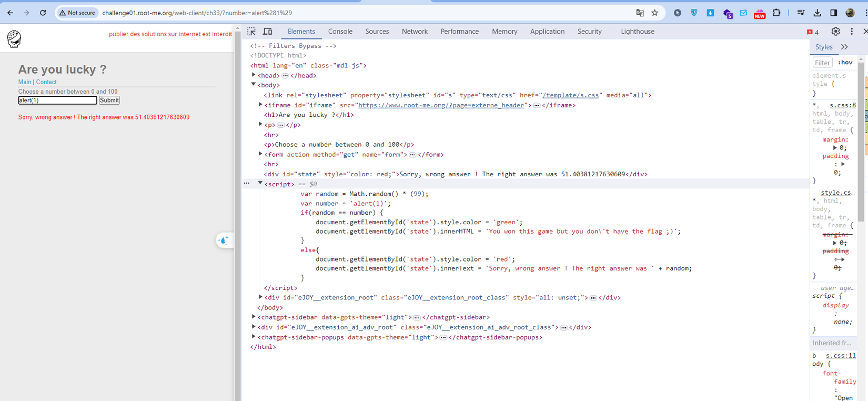
Task: Open DevTools settings gear
Action: [835, 32]
